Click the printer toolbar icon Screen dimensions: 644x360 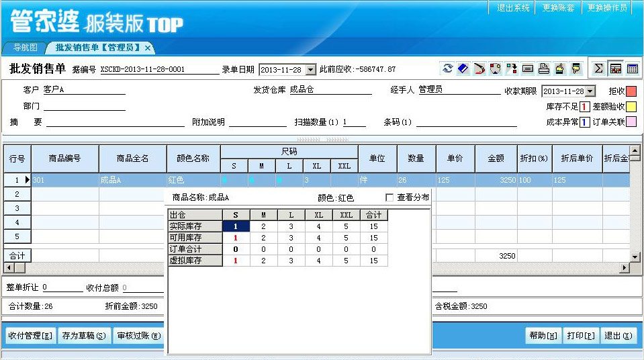point(544,69)
